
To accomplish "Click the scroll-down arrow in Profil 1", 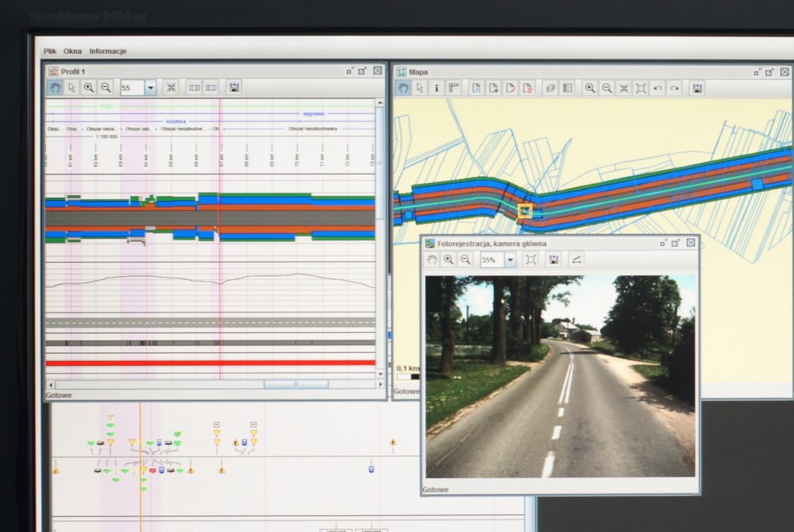I will (380, 374).
